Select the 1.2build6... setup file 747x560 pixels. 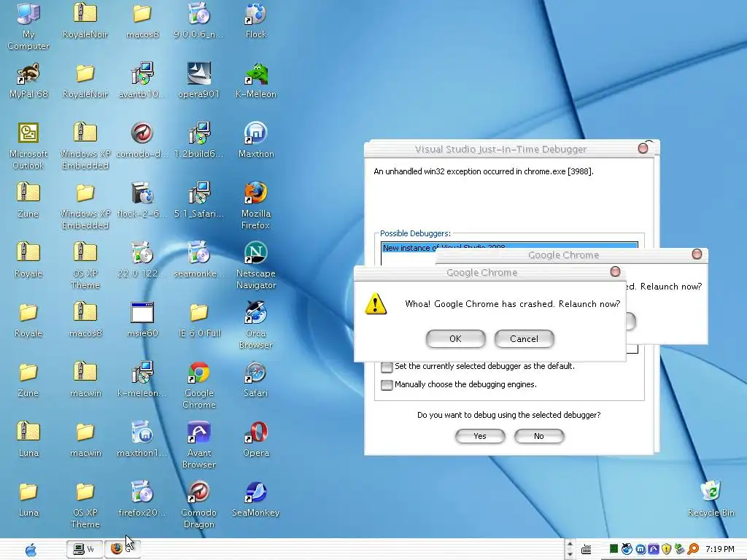coord(198,140)
